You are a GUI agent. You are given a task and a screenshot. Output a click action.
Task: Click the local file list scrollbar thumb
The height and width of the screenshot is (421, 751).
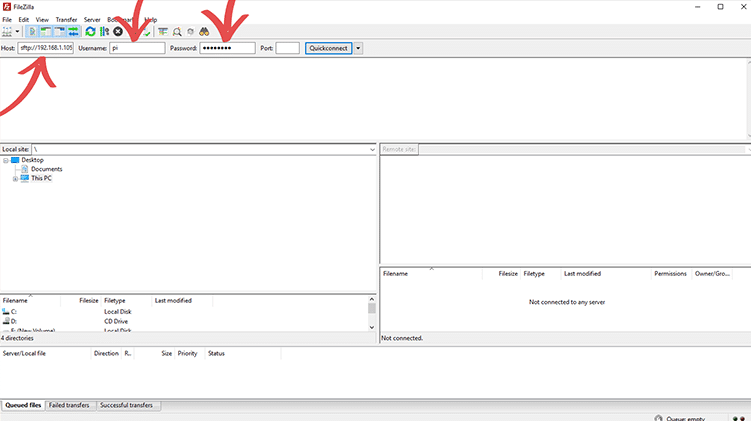[372, 308]
